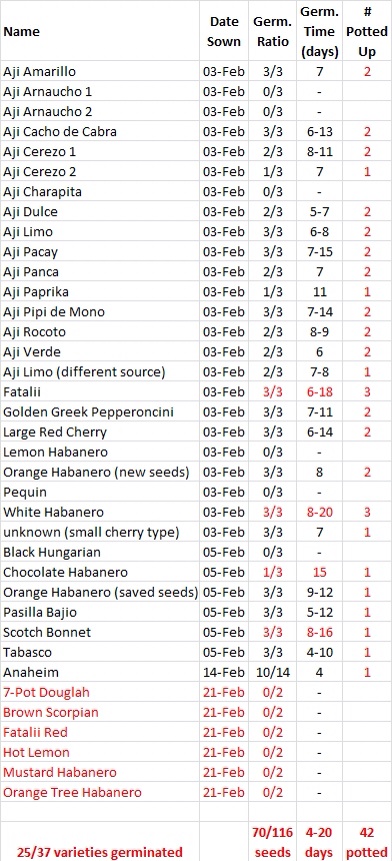The width and height of the screenshot is (392, 861).
Task: Select the # Potted Up header
Action: (x=367, y=31)
